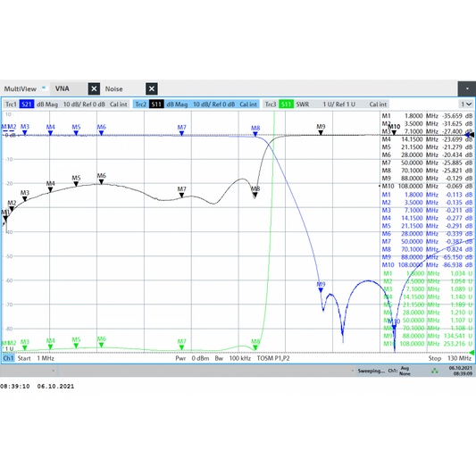Open the status bar left dropdown arrow

tap(53, 371)
